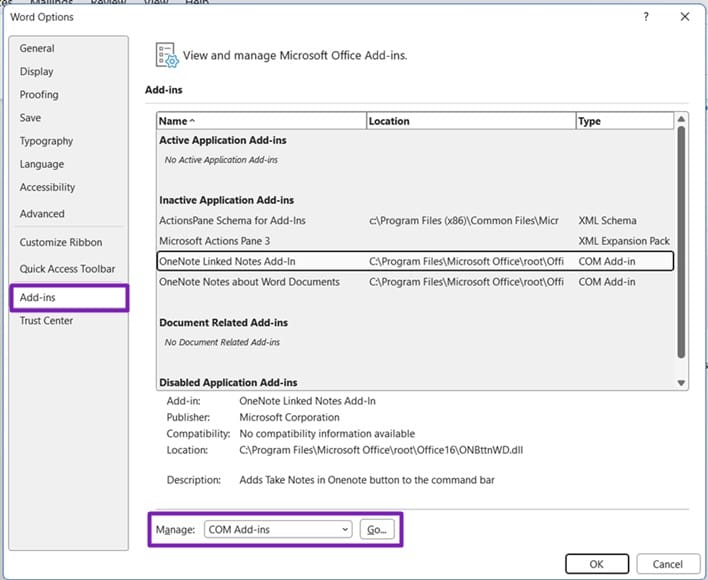
Task: Open the Proofing settings
Action: coord(39,94)
